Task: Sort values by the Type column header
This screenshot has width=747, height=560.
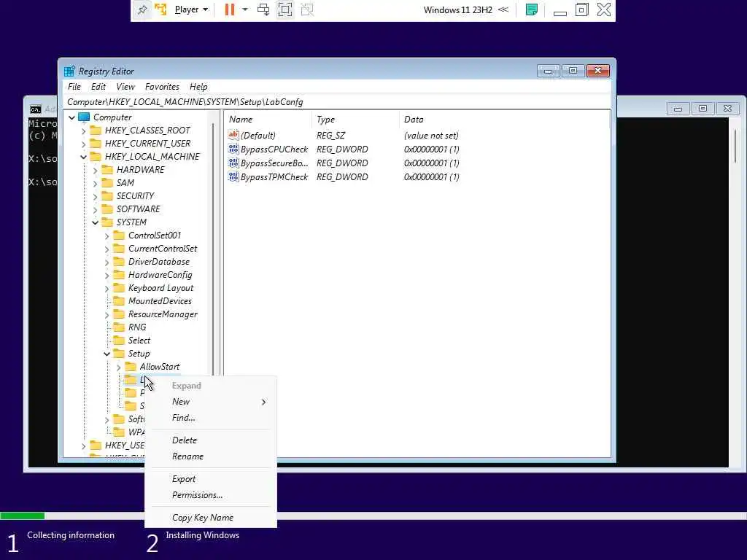Action: click(355, 120)
